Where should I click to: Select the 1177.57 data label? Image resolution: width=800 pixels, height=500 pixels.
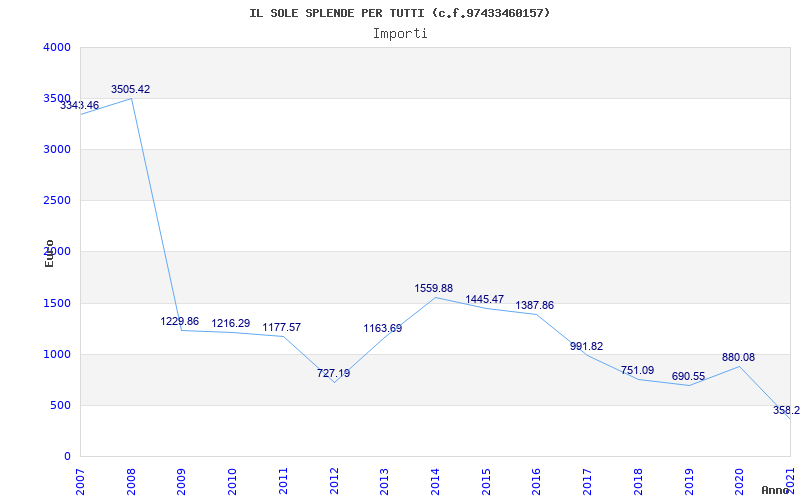(282, 328)
